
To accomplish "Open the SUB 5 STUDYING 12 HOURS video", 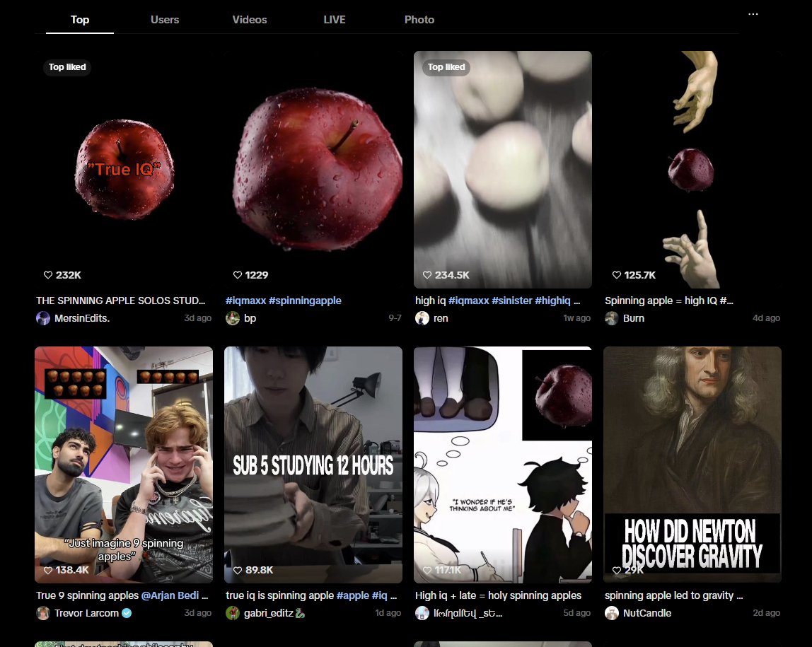I will coord(313,465).
